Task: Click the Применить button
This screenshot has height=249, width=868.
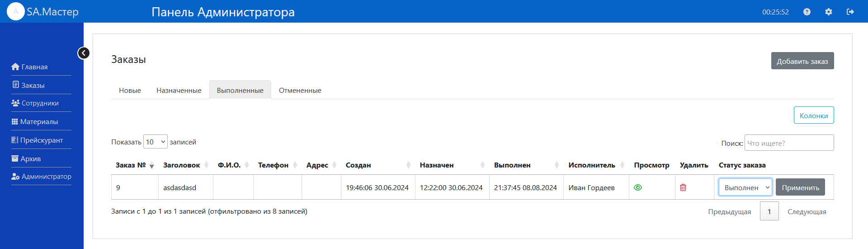Action: [x=800, y=187]
